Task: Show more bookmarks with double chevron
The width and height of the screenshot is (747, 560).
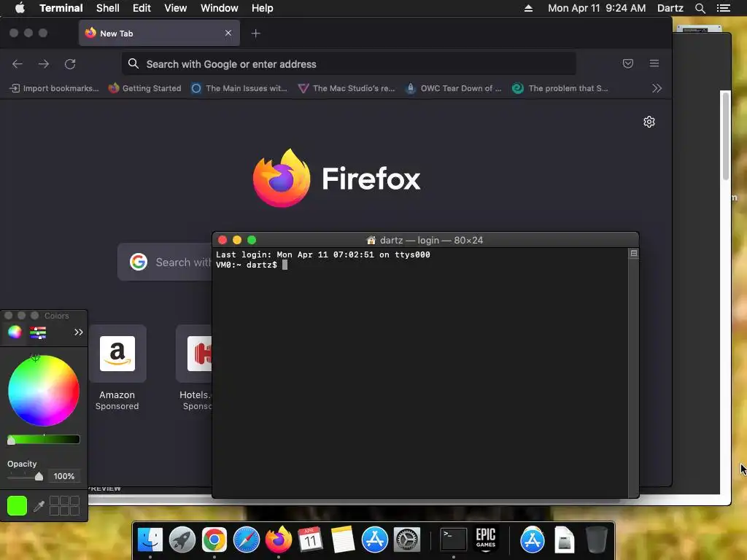Action: point(657,88)
